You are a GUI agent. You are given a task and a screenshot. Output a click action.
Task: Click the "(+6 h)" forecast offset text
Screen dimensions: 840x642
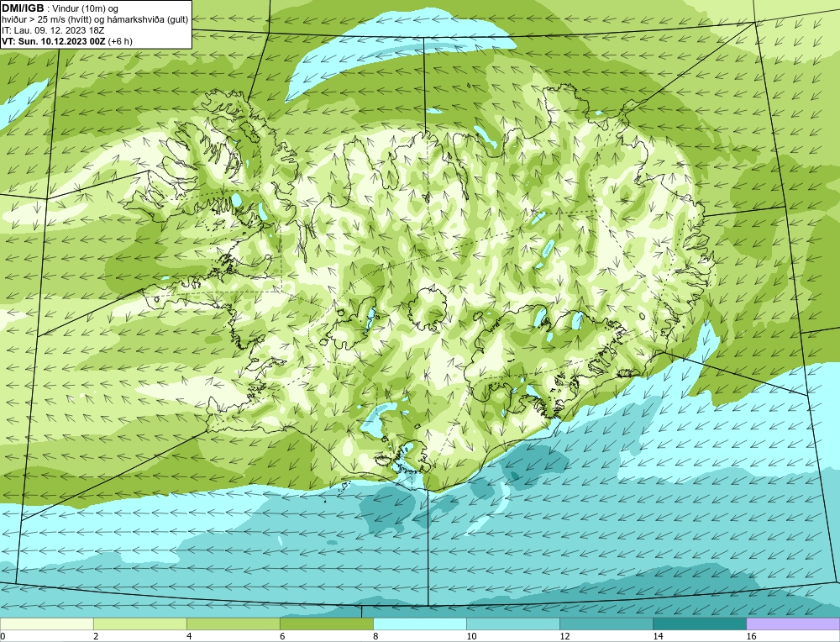point(120,41)
